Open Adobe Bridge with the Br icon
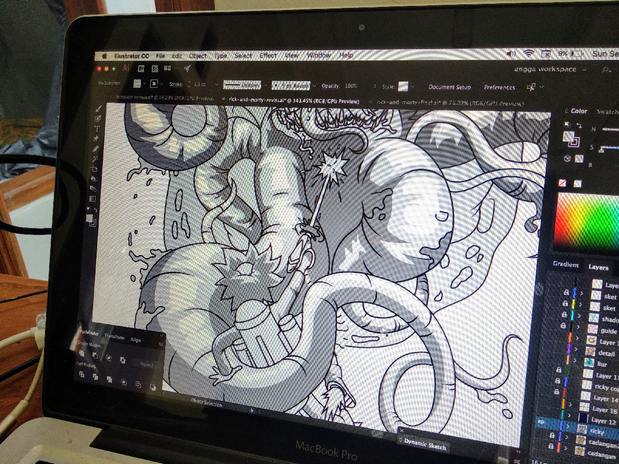Viewport: 619px width, 464px height. [x=141, y=69]
